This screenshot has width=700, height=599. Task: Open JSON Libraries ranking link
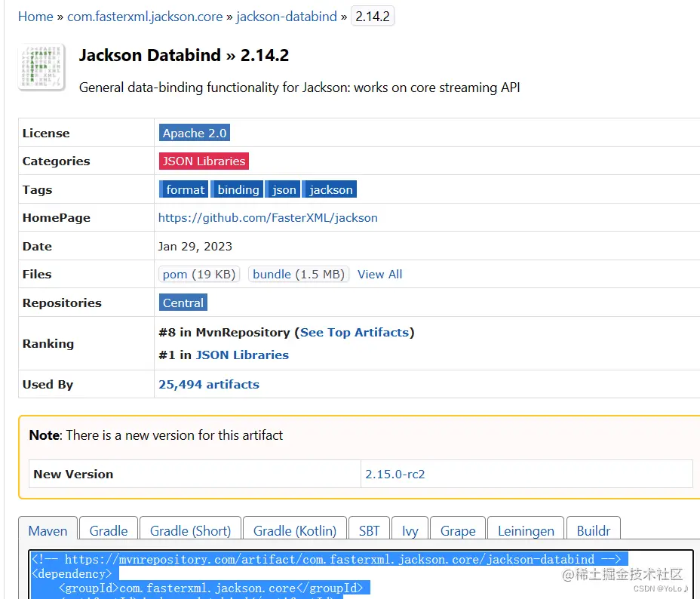[x=242, y=355]
